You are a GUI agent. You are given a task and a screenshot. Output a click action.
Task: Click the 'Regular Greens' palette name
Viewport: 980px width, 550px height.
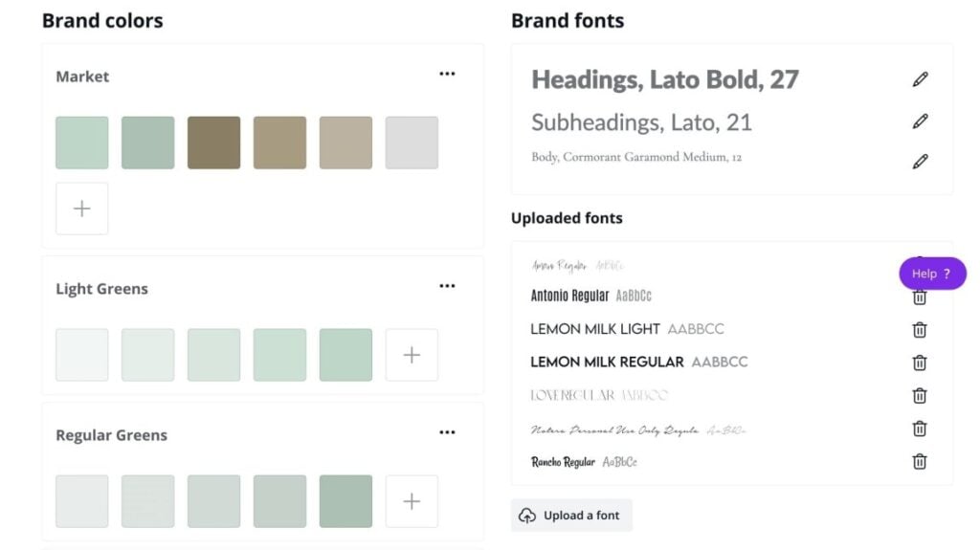click(111, 435)
